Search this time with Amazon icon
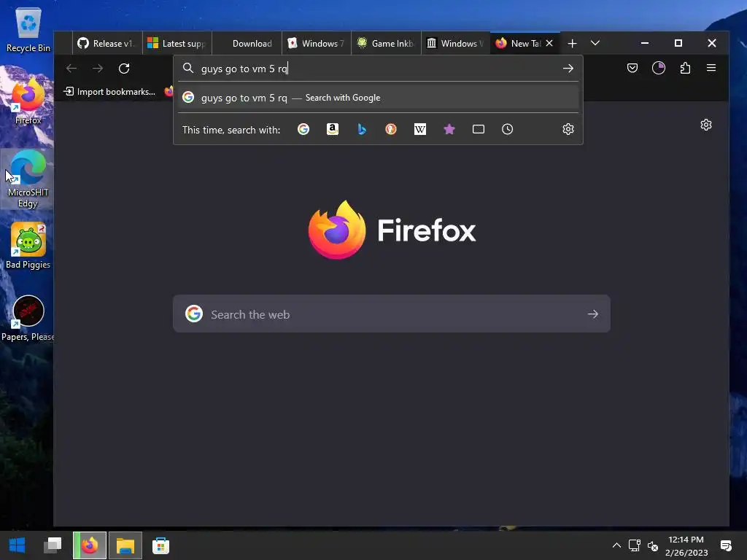The width and height of the screenshot is (747, 560). pos(333,129)
